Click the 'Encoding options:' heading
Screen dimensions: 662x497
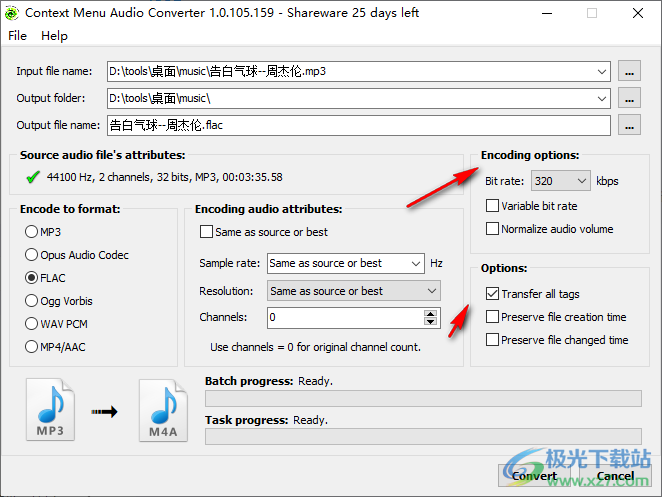pos(530,155)
